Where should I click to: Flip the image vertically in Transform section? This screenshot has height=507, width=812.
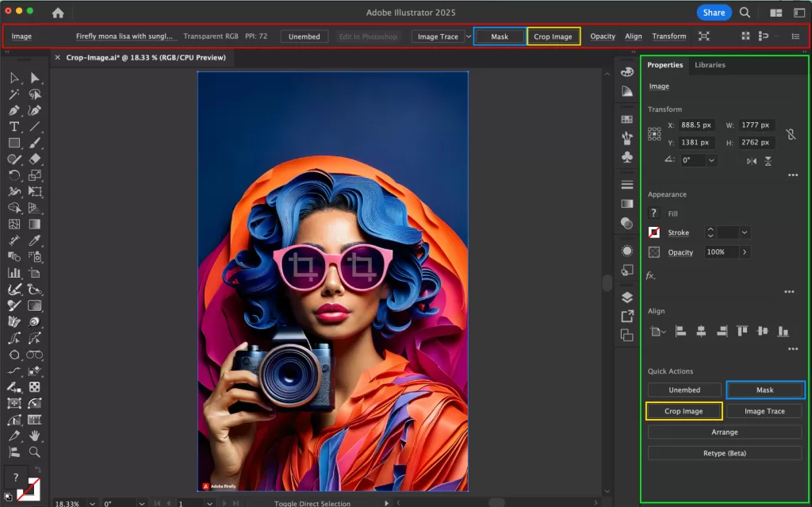pyautogui.click(x=768, y=161)
